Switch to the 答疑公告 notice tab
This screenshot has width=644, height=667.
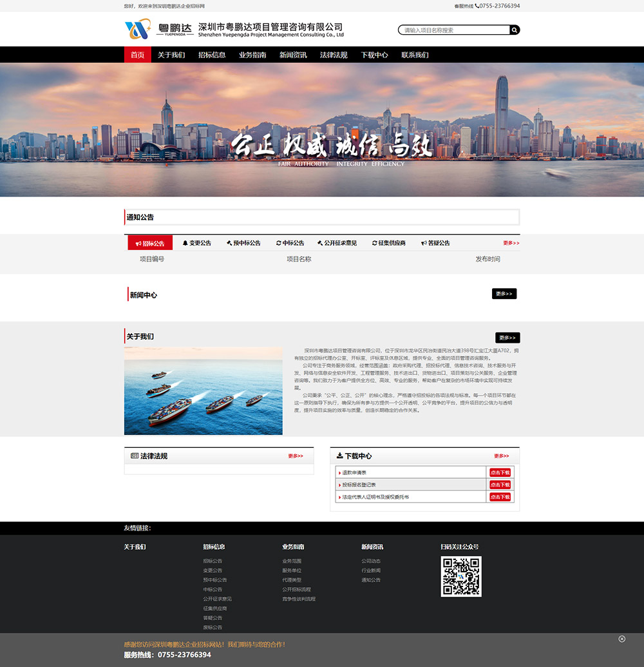[x=435, y=243]
